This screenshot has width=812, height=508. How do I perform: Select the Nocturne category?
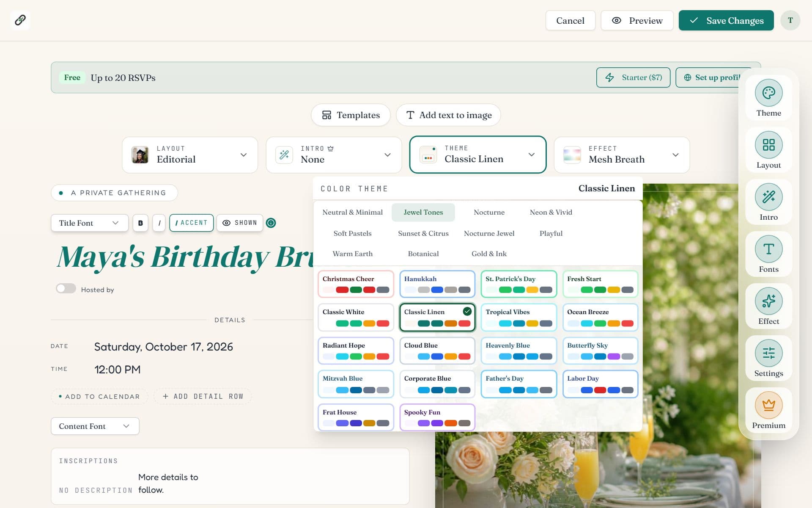[489, 212]
